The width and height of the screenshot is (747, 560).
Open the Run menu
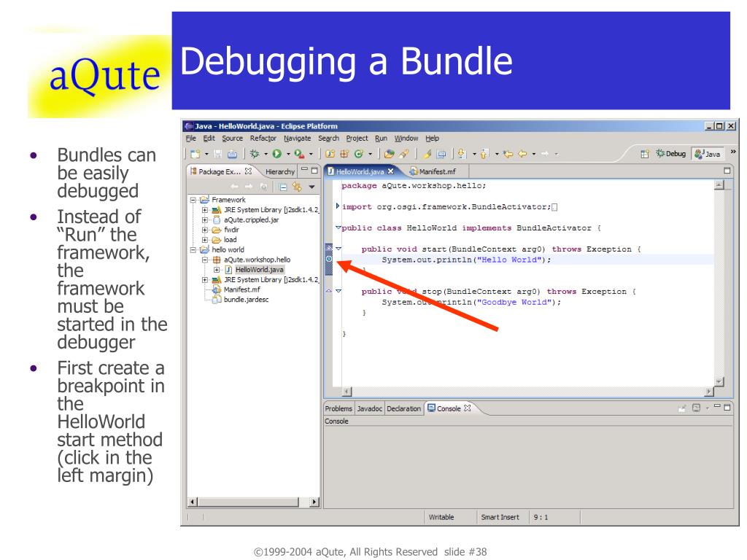click(381, 138)
